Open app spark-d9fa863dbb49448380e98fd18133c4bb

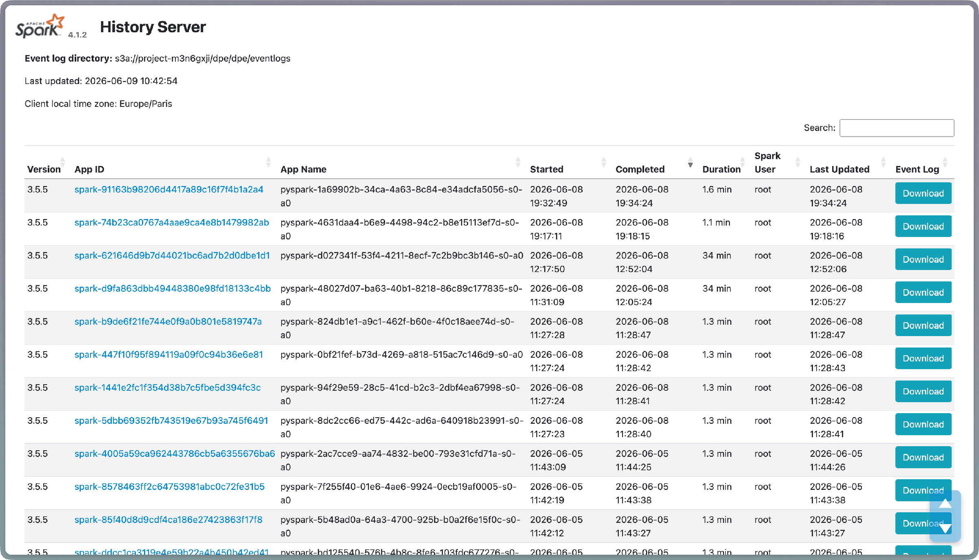[x=173, y=289]
